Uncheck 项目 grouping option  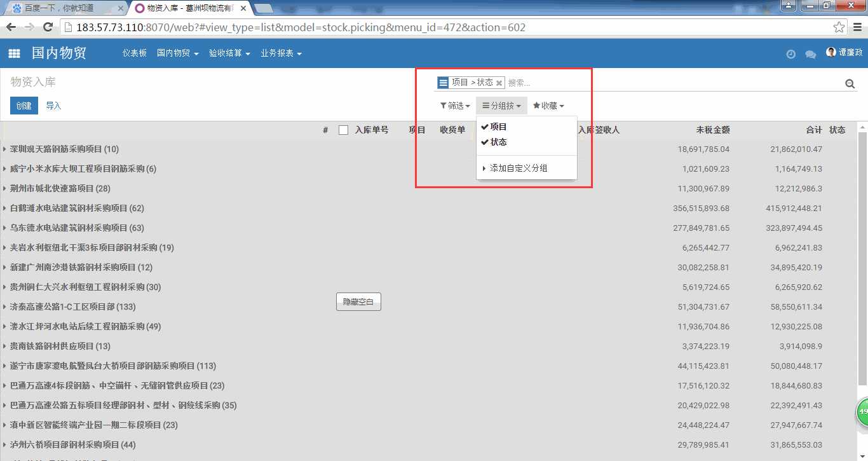498,127
